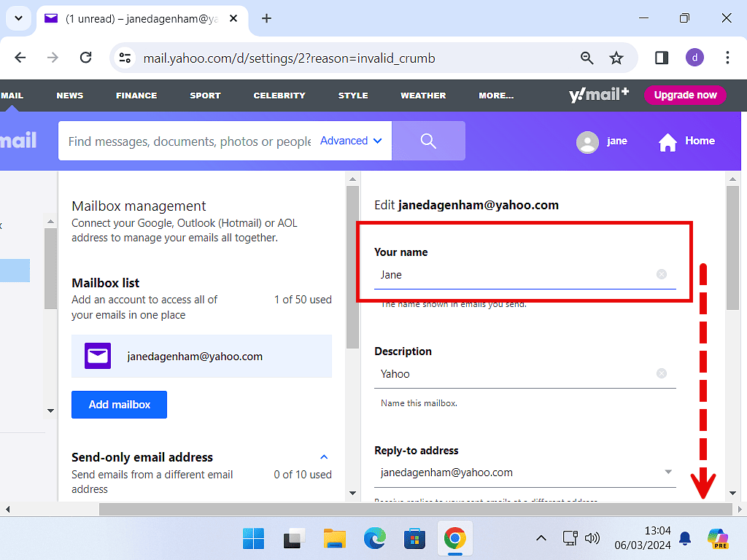The width and height of the screenshot is (747, 560).
Task: Open the Finance menu item
Action: point(136,96)
